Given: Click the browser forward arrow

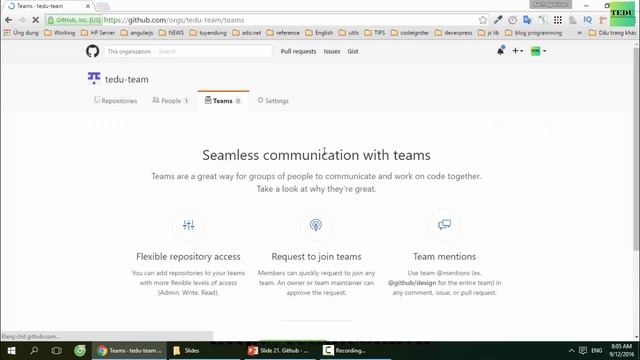Looking at the screenshot, I should coord(22,20).
